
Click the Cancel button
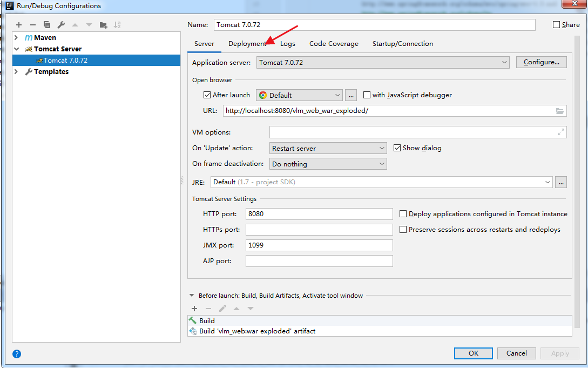pos(516,353)
